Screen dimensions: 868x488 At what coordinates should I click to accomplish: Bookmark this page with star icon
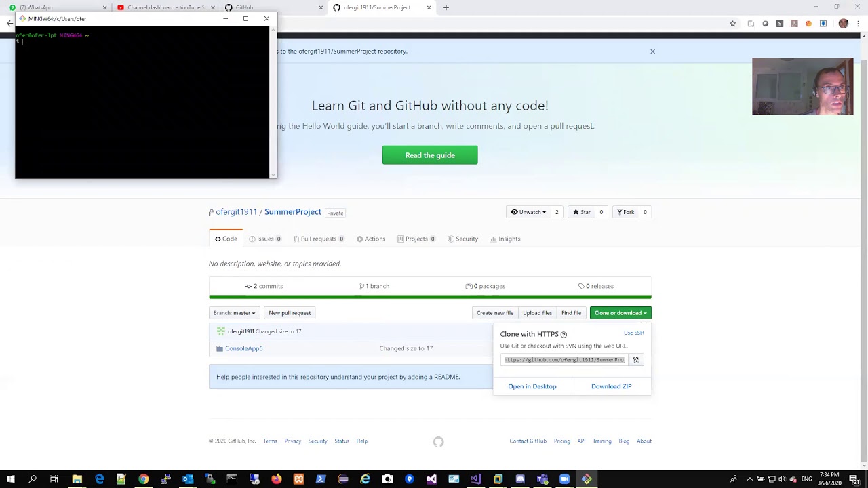point(732,24)
